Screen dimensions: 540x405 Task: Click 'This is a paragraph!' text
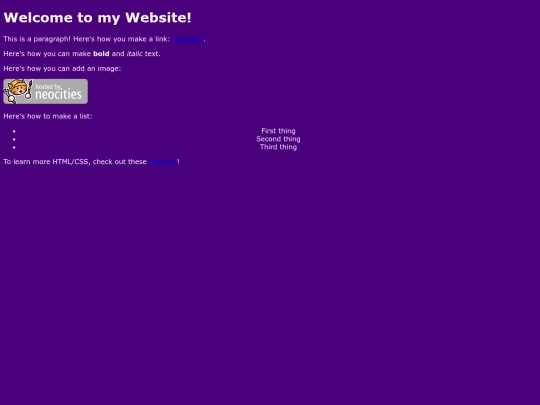coord(37,39)
